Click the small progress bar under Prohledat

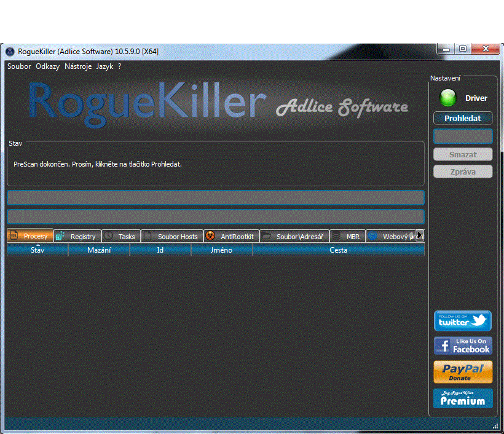[463, 136]
